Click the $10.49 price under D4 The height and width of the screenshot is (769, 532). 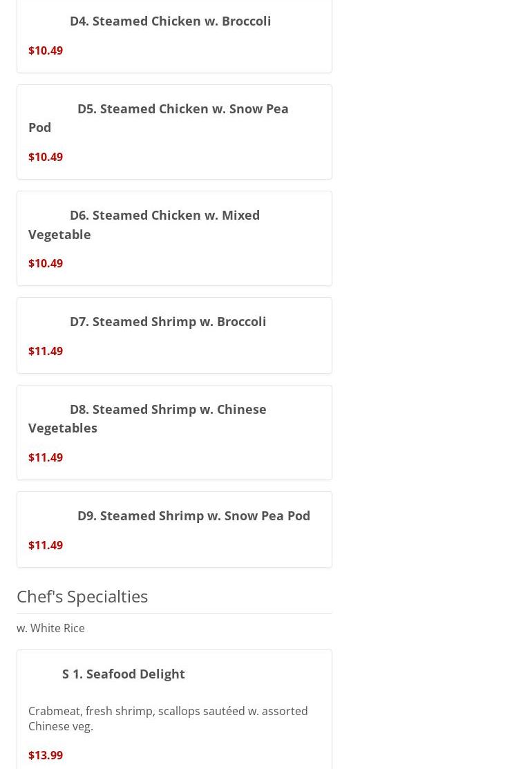coord(46,50)
